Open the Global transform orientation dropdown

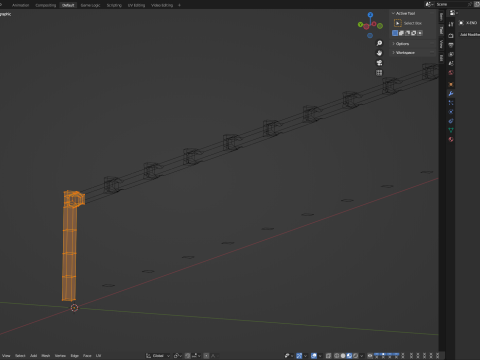coord(158,356)
